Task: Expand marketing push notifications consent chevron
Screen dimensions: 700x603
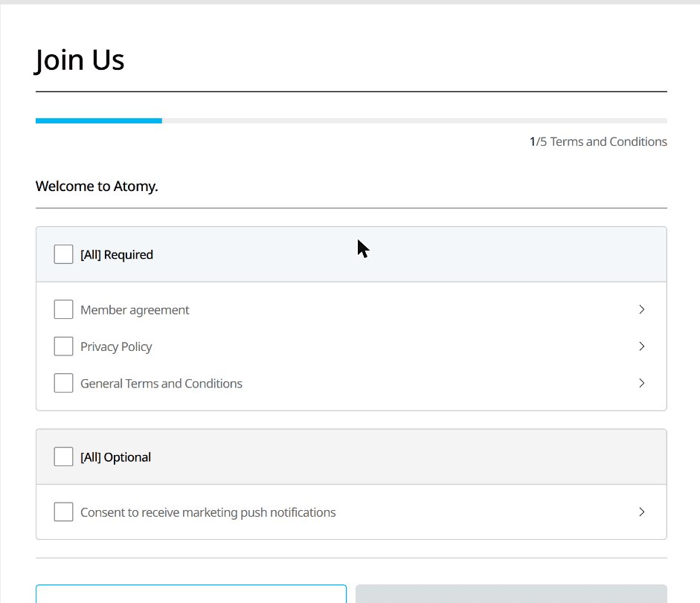Action: (x=641, y=512)
